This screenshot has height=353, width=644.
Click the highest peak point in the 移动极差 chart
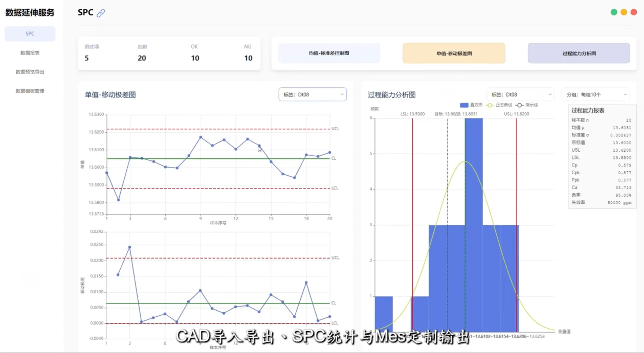(x=130, y=247)
